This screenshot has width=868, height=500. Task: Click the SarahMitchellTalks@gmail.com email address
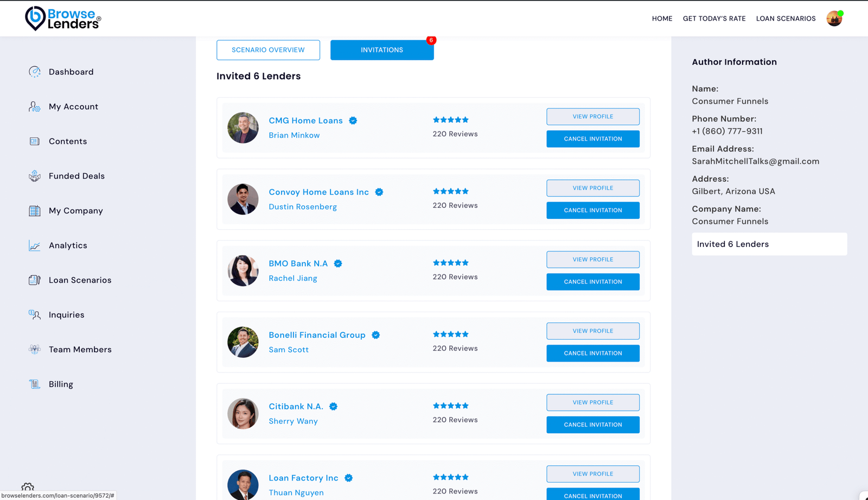pyautogui.click(x=755, y=161)
